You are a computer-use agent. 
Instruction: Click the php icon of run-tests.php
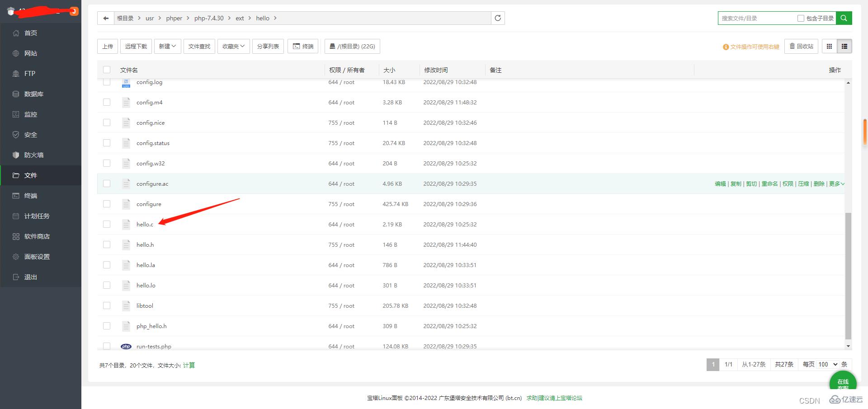click(126, 347)
